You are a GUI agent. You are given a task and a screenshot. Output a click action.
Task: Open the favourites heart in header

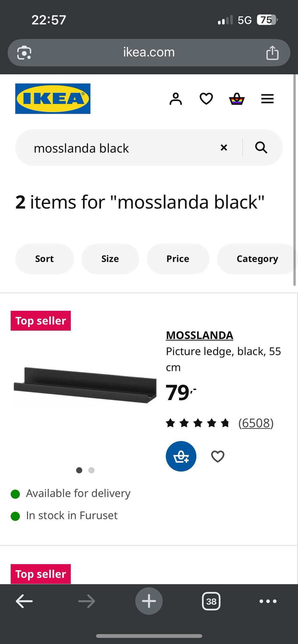tap(206, 99)
